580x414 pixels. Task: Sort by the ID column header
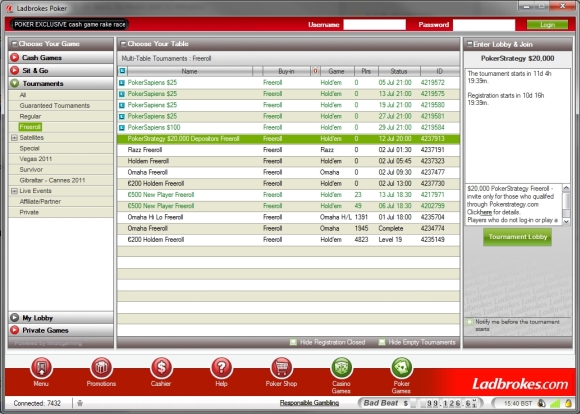[439, 71]
